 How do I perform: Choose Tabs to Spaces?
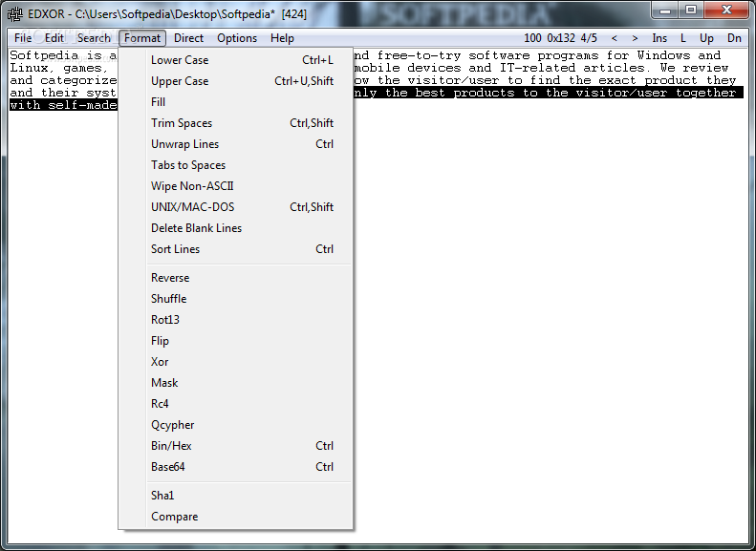(x=236, y=165)
